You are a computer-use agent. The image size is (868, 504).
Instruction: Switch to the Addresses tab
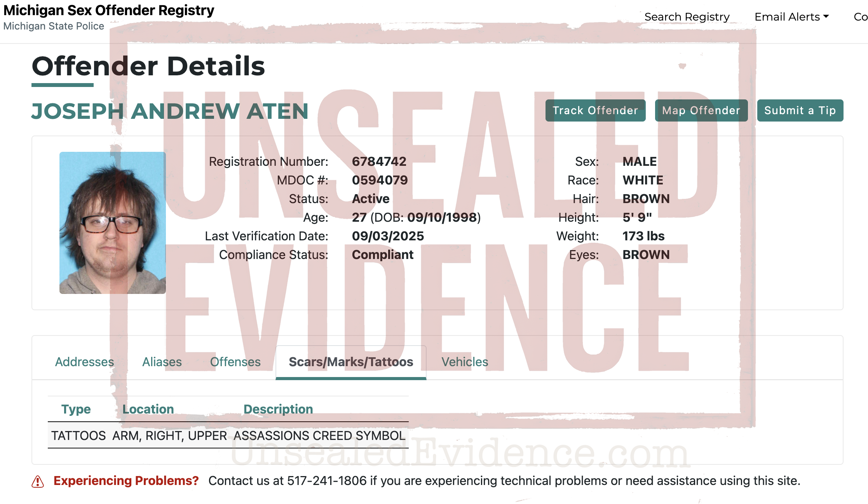pyautogui.click(x=84, y=361)
